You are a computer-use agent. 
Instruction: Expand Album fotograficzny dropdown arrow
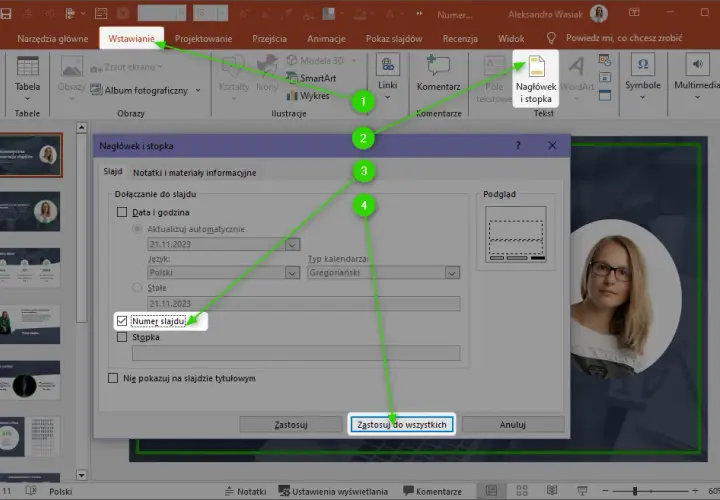coord(198,90)
